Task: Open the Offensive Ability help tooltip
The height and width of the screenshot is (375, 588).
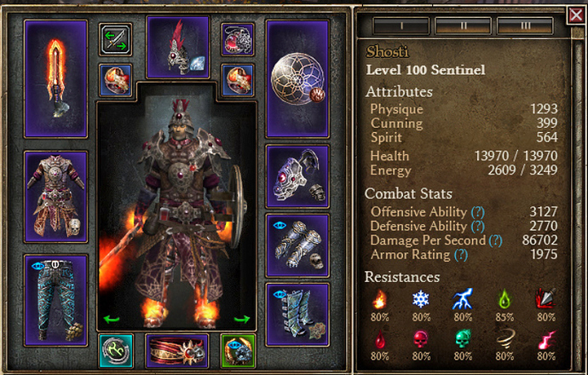Action: [x=478, y=212]
